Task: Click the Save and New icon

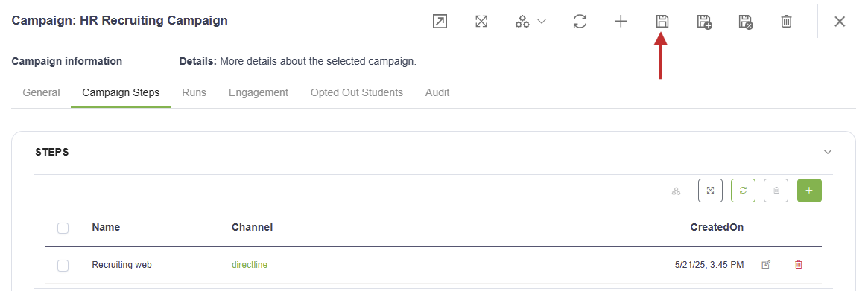Action: tap(704, 22)
